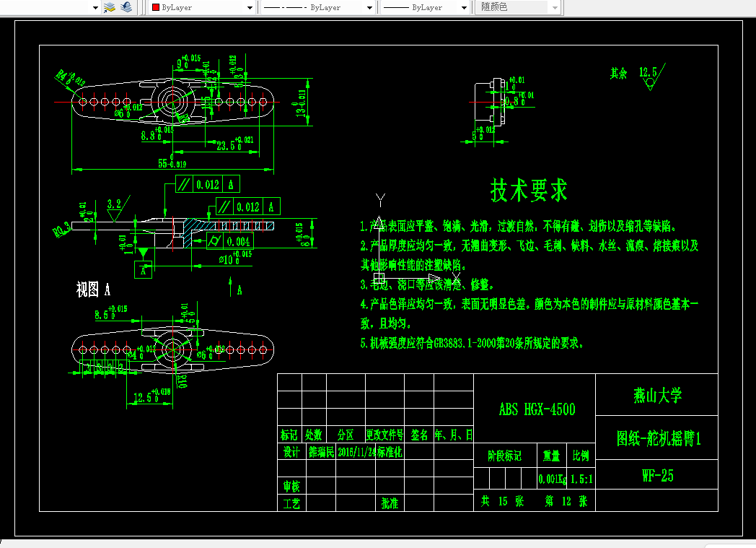
Task: Select the WF-25 drawing number
Action: (658, 476)
